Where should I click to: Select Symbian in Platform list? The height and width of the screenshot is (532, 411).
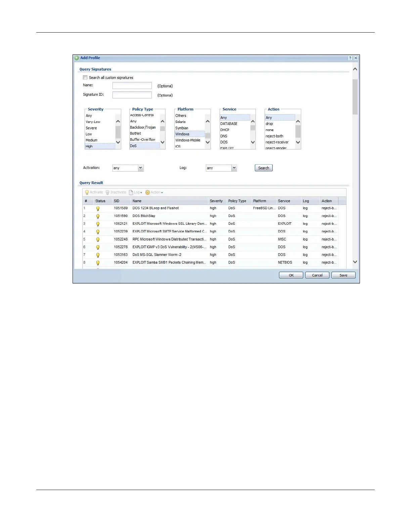point(189,128)
